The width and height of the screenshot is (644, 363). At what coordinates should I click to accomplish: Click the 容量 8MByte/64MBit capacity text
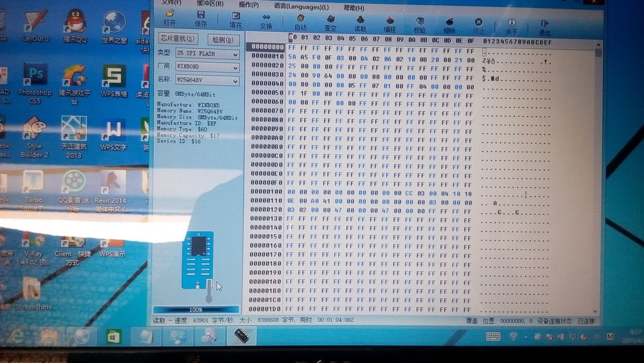click(186, 93)
